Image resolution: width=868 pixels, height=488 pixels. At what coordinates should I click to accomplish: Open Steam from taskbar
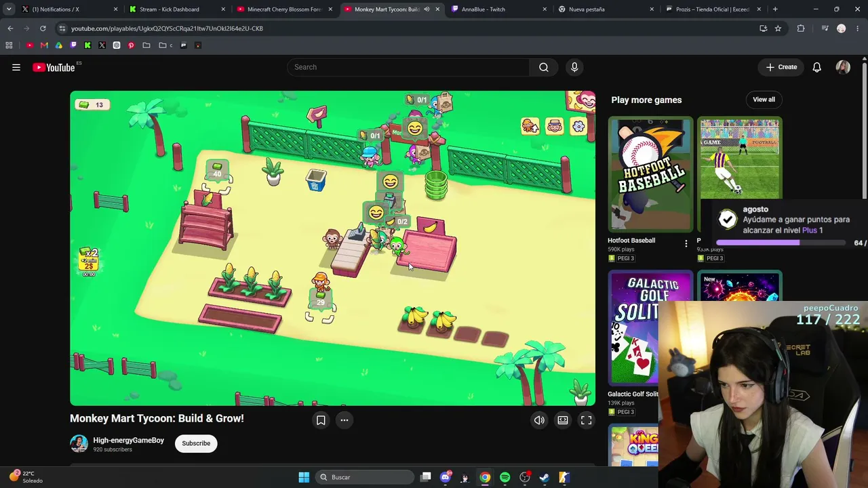[x=544, y=477]
